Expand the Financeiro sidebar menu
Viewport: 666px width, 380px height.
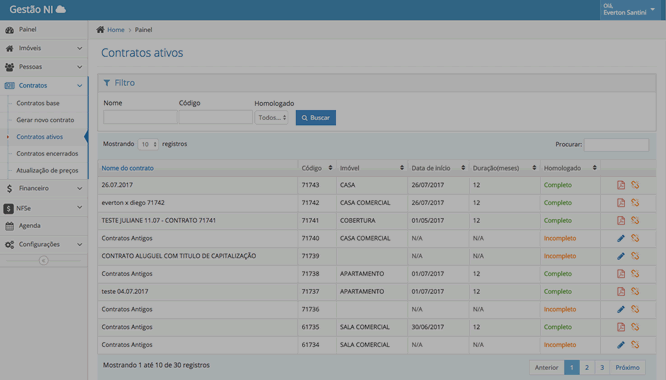[44, 189]
